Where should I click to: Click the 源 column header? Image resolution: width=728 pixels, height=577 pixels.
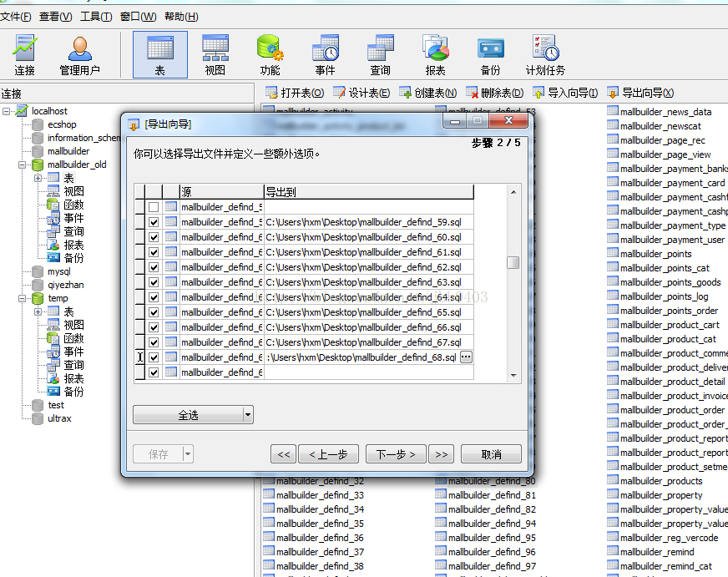tap(221, 192)
